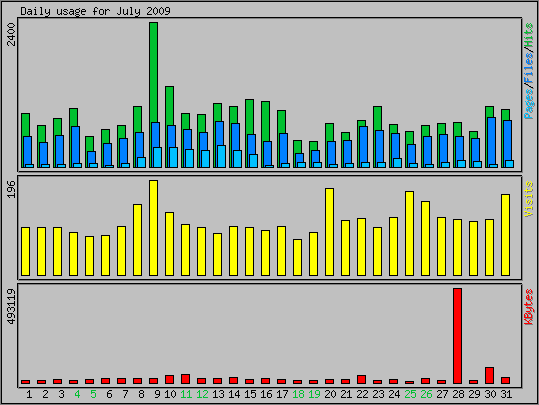This screenshot has width=539, height=405.
Task: Click the tallest red KBytes bar on day 28
Action: point(457,336)
